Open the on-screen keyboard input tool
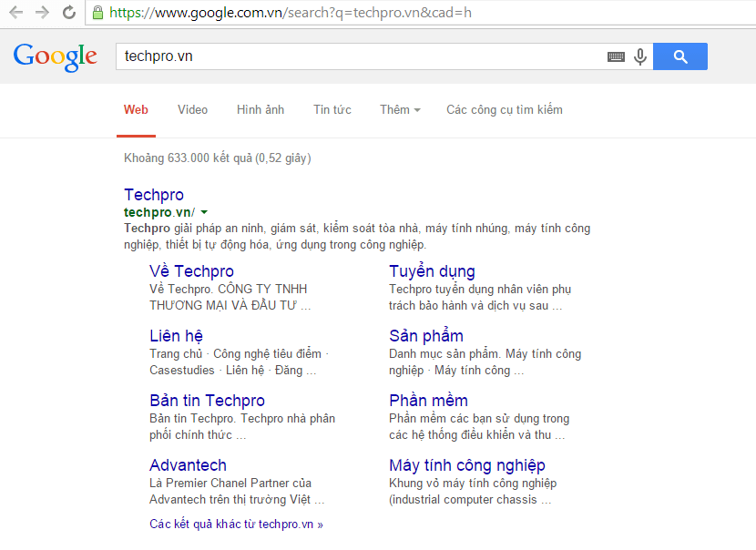756x550 pixels. point(616,56)
